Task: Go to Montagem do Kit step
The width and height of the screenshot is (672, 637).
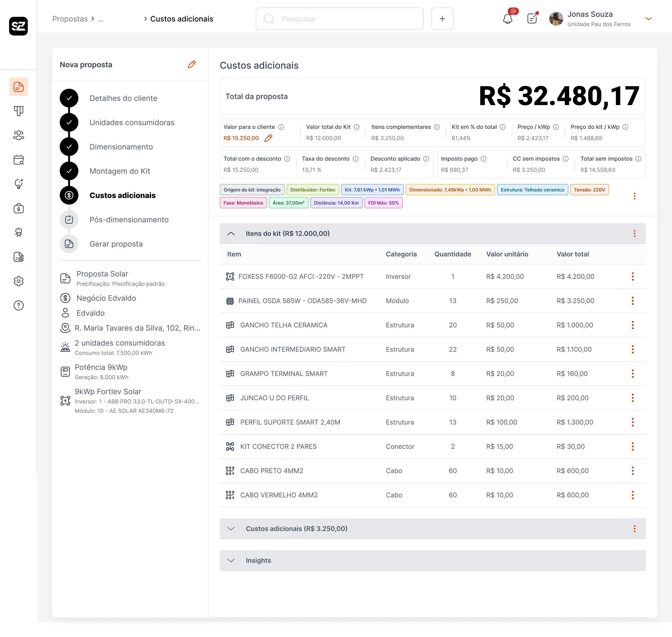Action: point(120,171)
